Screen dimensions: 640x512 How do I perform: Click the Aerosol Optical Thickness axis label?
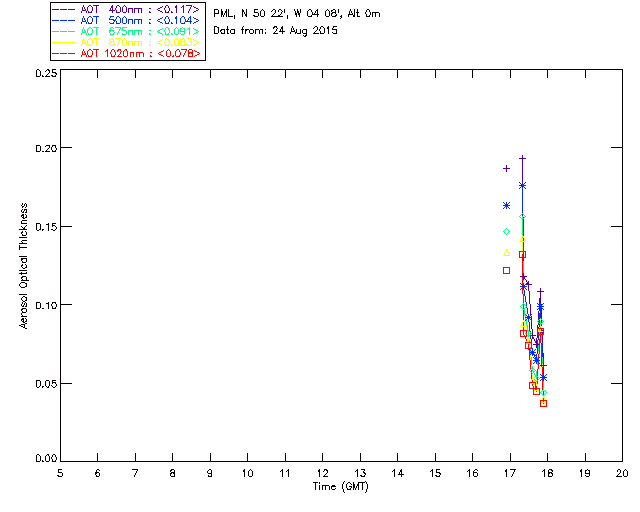click(x=24, y=265)
